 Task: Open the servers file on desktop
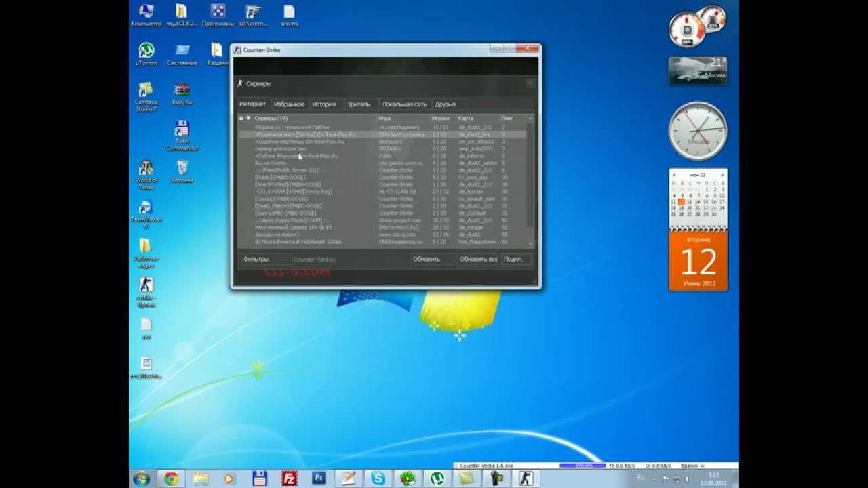289,15
